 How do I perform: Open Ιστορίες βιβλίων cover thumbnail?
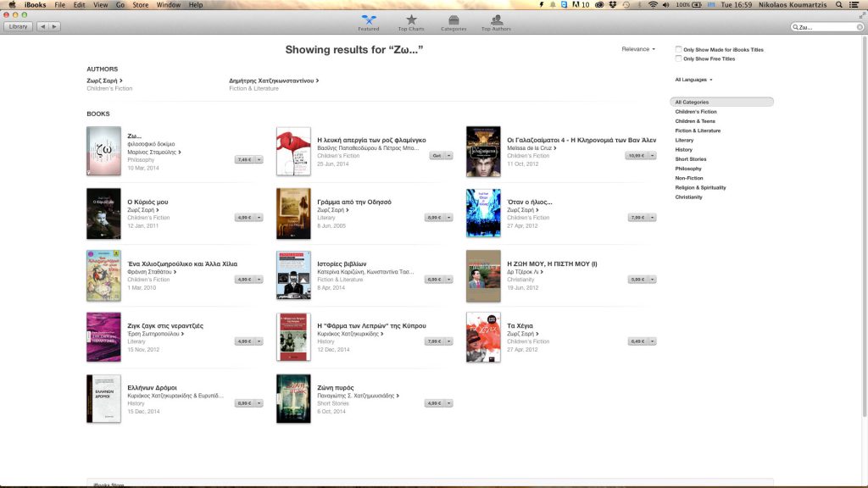pos(293,275)
